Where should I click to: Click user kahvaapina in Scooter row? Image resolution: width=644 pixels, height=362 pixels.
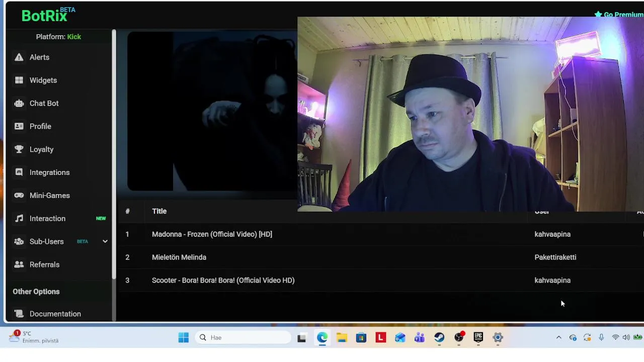point(552,281)
